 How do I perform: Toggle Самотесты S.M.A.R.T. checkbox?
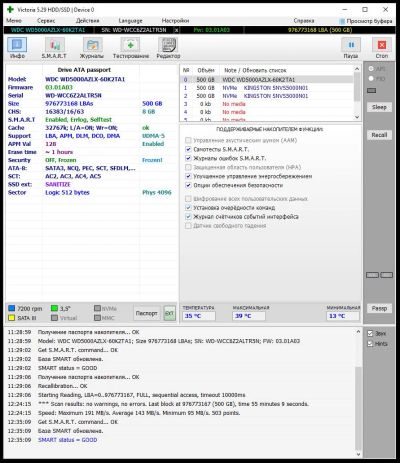[188, 149]
